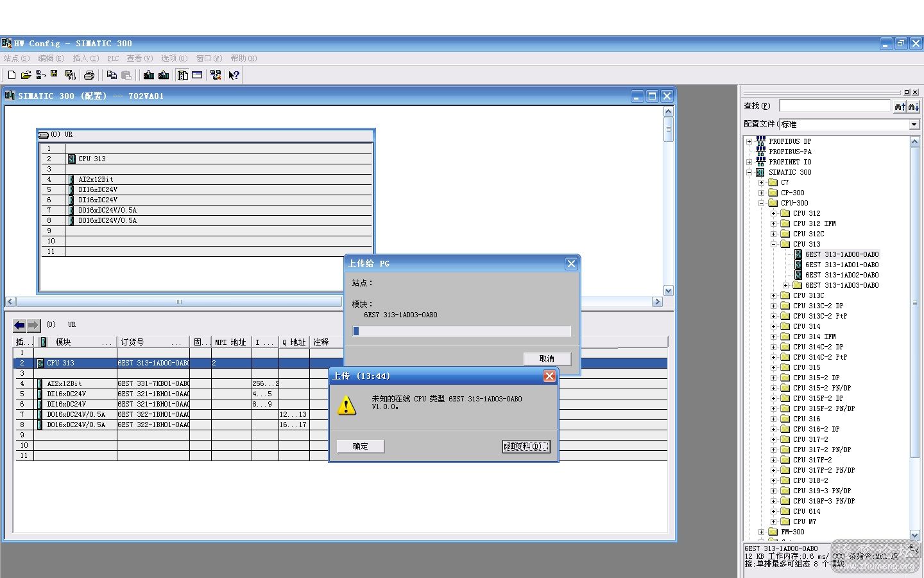The image size is (924, 578).
Task: Select the 6ES7 313-1AD01-0AB0 catalog entry
Action: (841, 265)
